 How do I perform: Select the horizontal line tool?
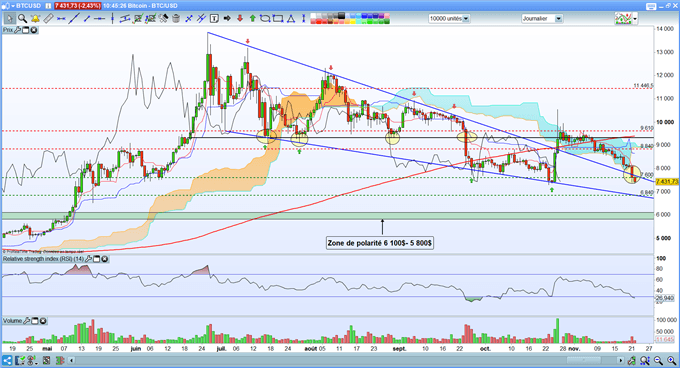click(100, 19)
